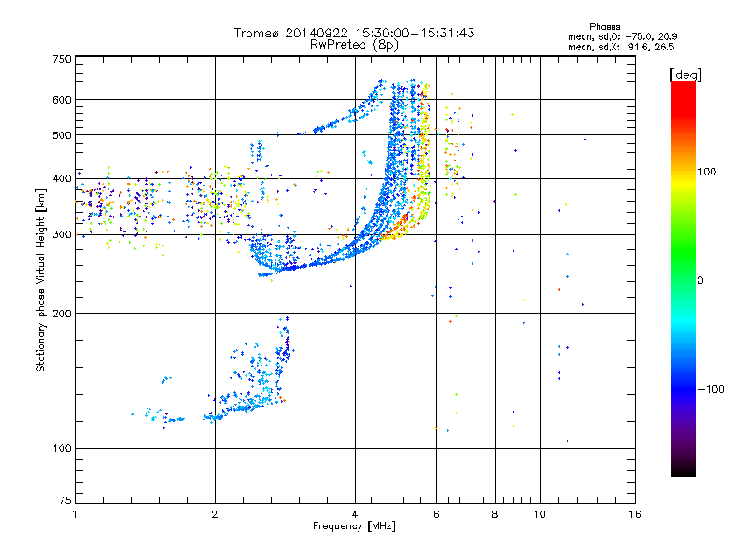Click the x-axis tick label '8'
Viewport: 747px width, 560px height.
coord(495,514)
